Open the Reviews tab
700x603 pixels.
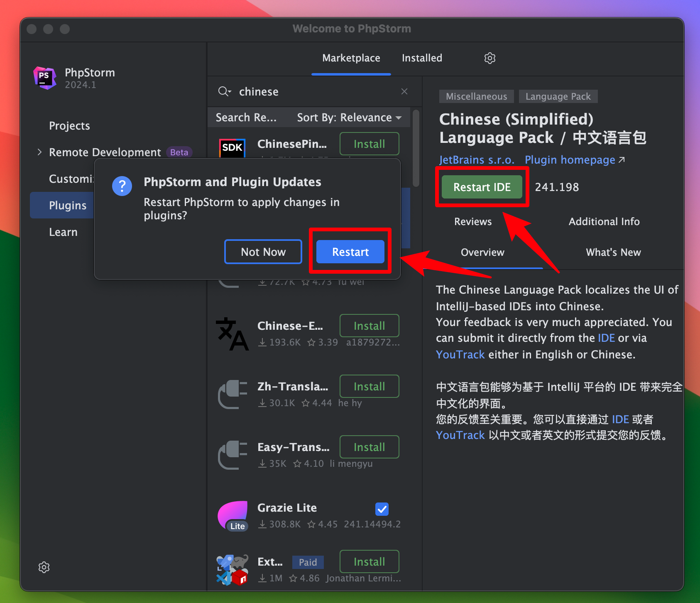pyautogui.click(x=473, y=221)
